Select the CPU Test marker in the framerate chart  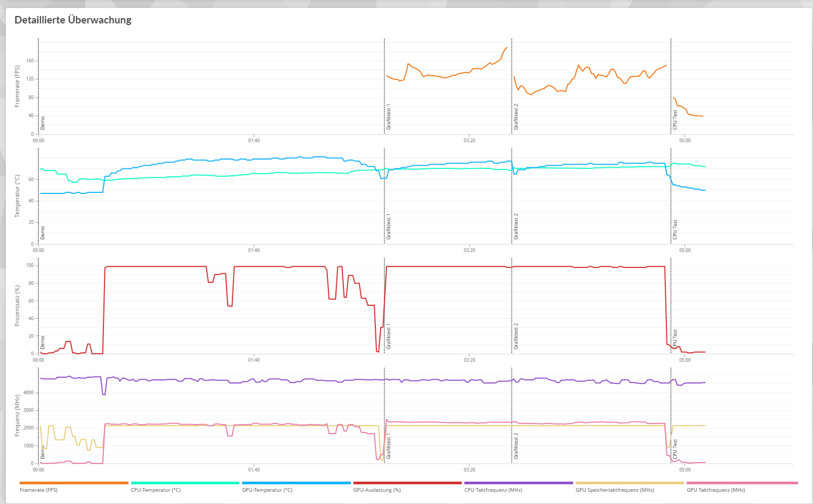(675, 120)
